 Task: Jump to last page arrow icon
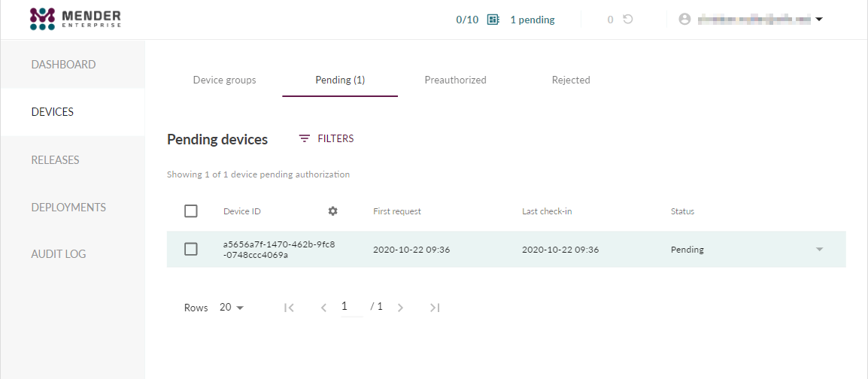[x=434, y=308]
